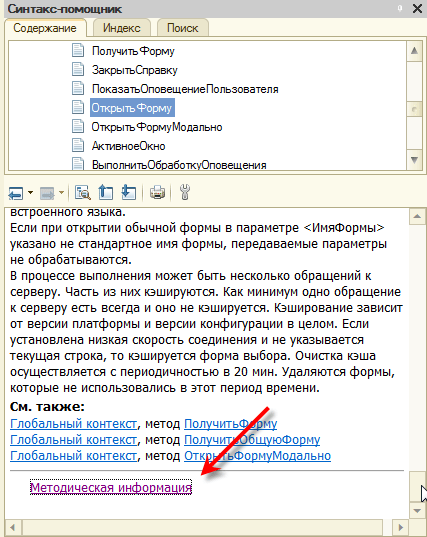Open the Back history dropdown arrow
Image resolution: width=427 pixels, height=537 pixels.
tap(30, 193)
